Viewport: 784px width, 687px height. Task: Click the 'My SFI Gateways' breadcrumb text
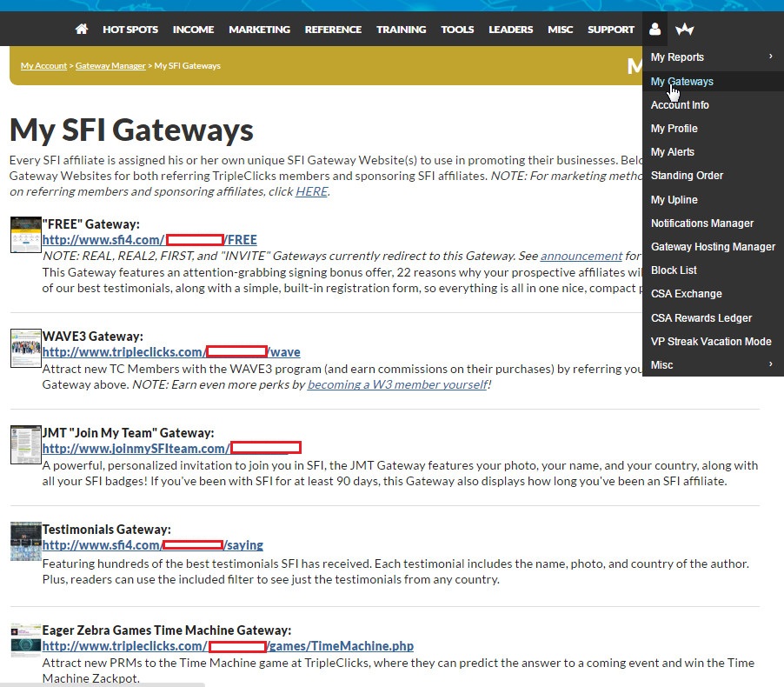click(188, 65)
